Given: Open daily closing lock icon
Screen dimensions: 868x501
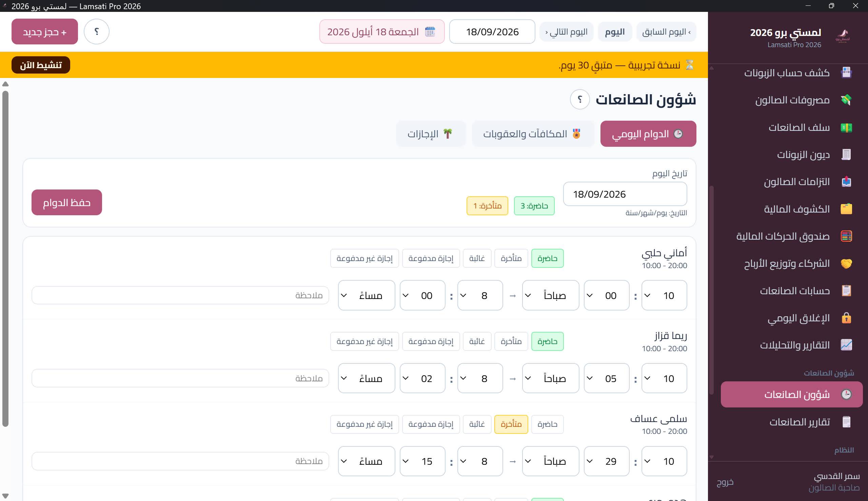Looking at the screenshot, I should click(x=846, y=318).
